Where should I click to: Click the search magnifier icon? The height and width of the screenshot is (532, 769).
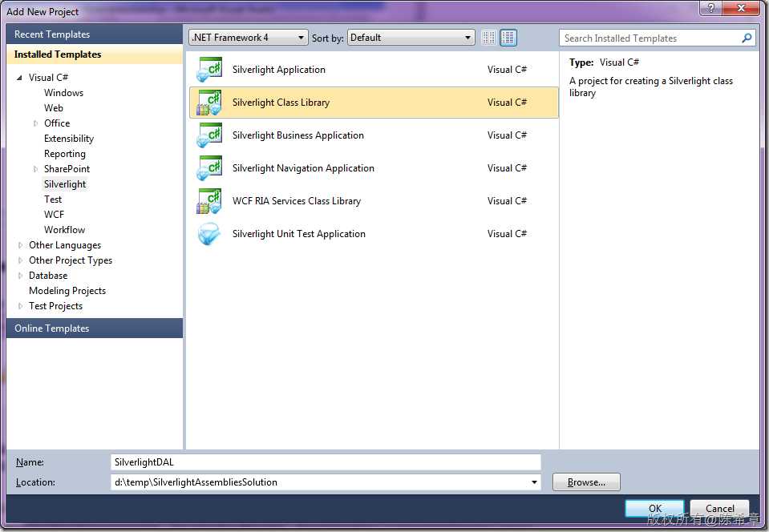point(747,38)
